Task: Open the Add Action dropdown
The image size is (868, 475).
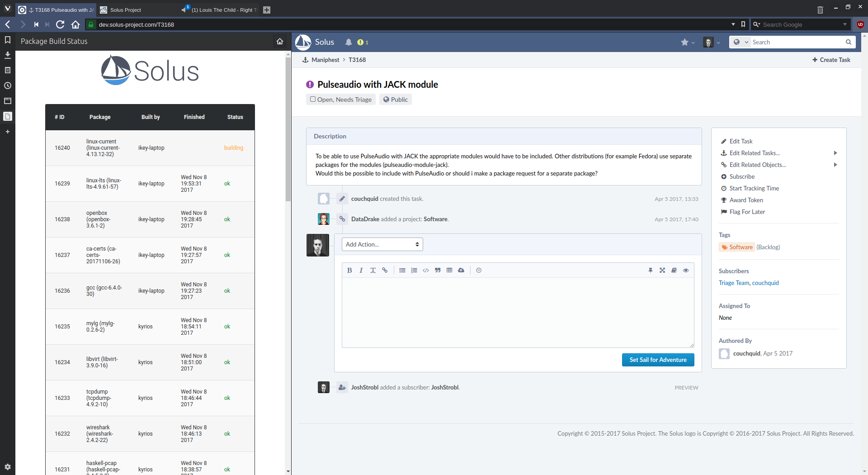Action: click(382, 244)
